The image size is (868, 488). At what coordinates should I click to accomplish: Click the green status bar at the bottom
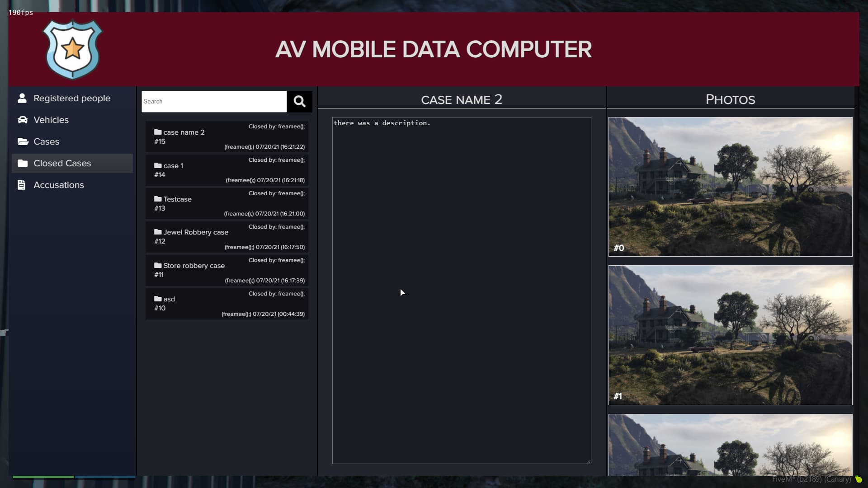click(x=43, y=477)
